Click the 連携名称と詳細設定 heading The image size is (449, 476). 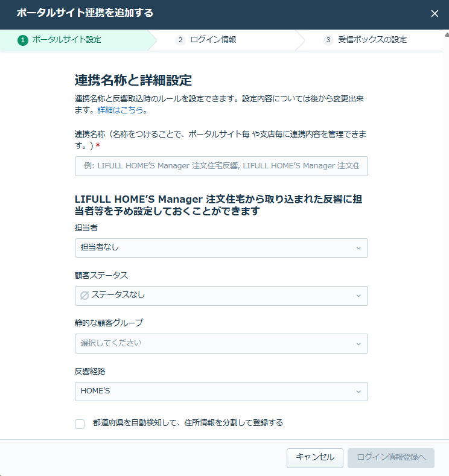133,80
